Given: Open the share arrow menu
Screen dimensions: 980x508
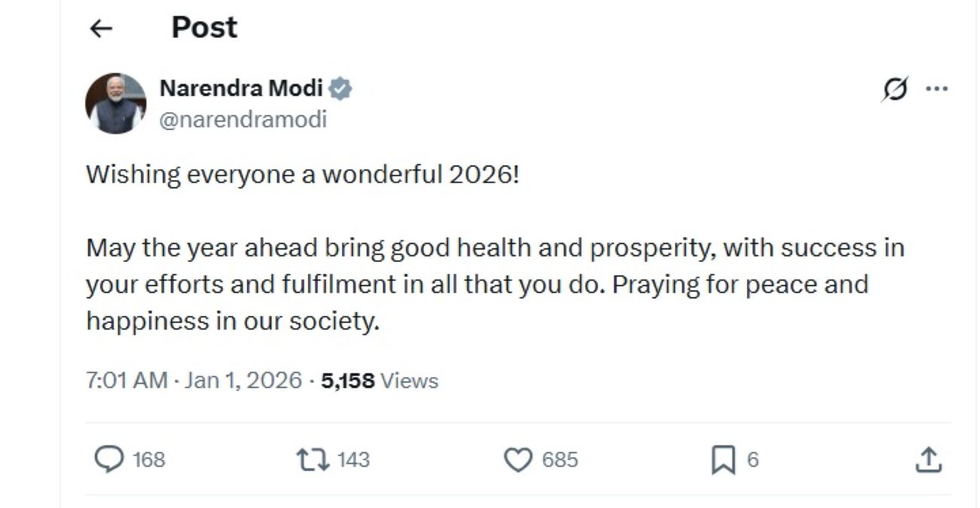Looking at the screenshot, I should [928, 459].
